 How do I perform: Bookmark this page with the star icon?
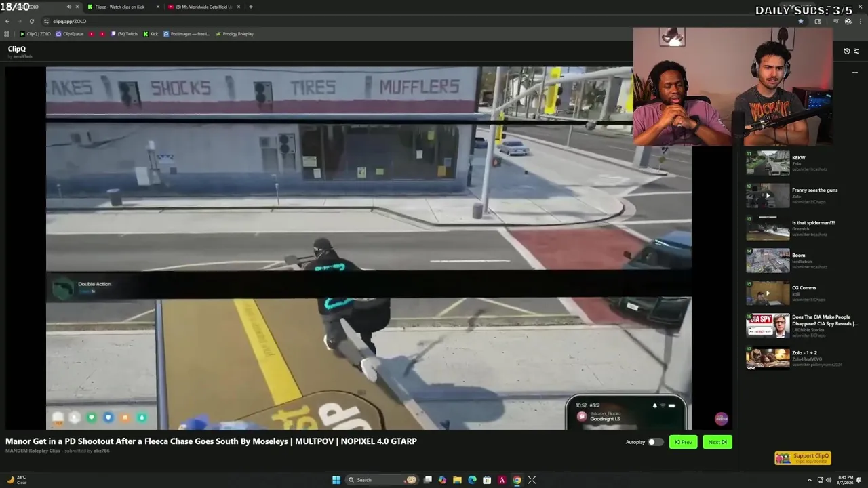(x=800, y=21)
